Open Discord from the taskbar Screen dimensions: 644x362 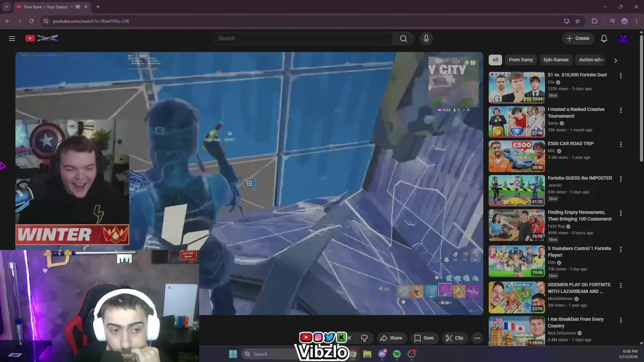point(382,354)
